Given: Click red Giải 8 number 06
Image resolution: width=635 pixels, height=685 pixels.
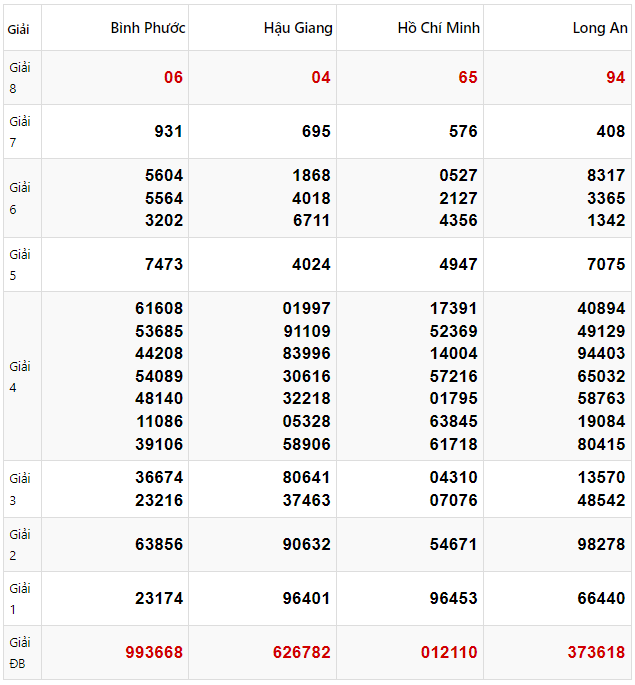Looking at the screenshot, I should tap(173, 78).
